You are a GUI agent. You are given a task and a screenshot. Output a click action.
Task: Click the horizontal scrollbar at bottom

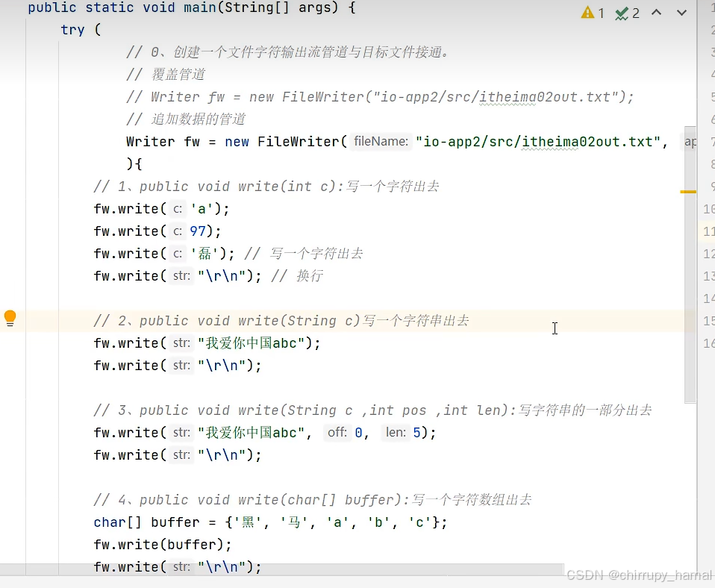(282, 569)
